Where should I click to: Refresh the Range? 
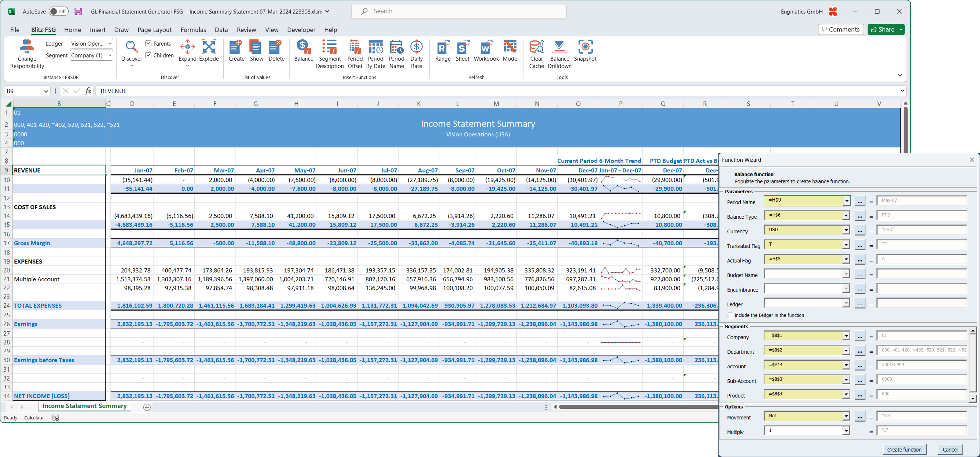(443, 51)
